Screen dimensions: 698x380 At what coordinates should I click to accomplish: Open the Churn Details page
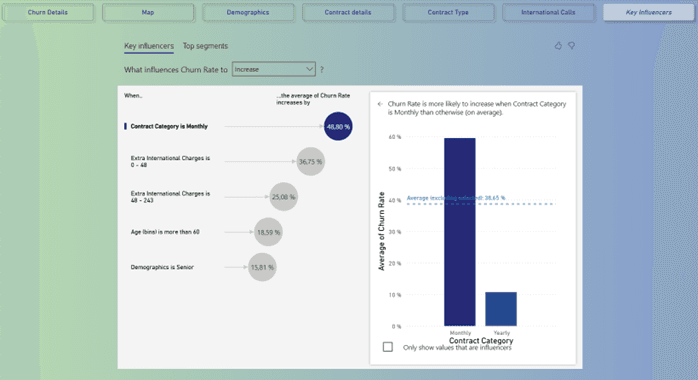point(48,12)
